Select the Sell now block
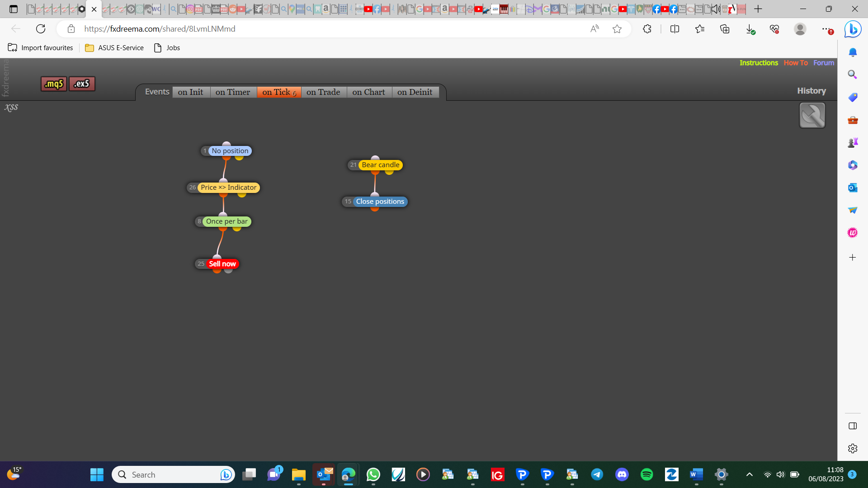Viewport: 868px width, 488px height. click(222, 264)
